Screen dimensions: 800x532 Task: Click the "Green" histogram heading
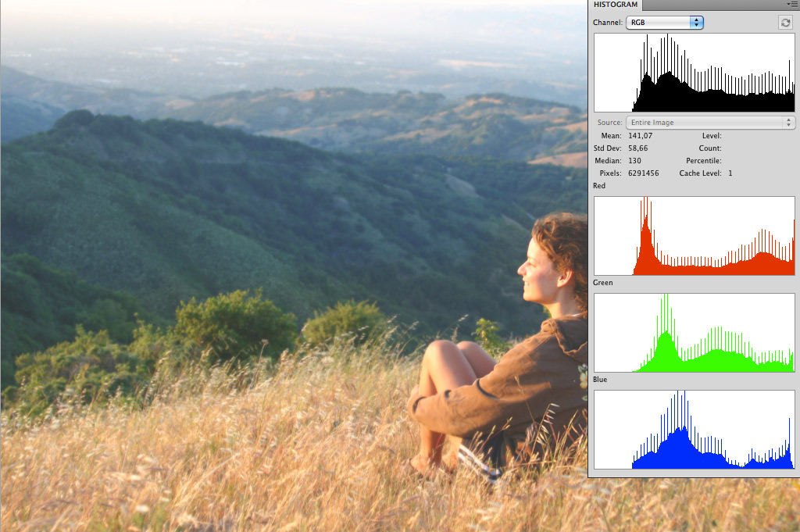click(602, 283)
